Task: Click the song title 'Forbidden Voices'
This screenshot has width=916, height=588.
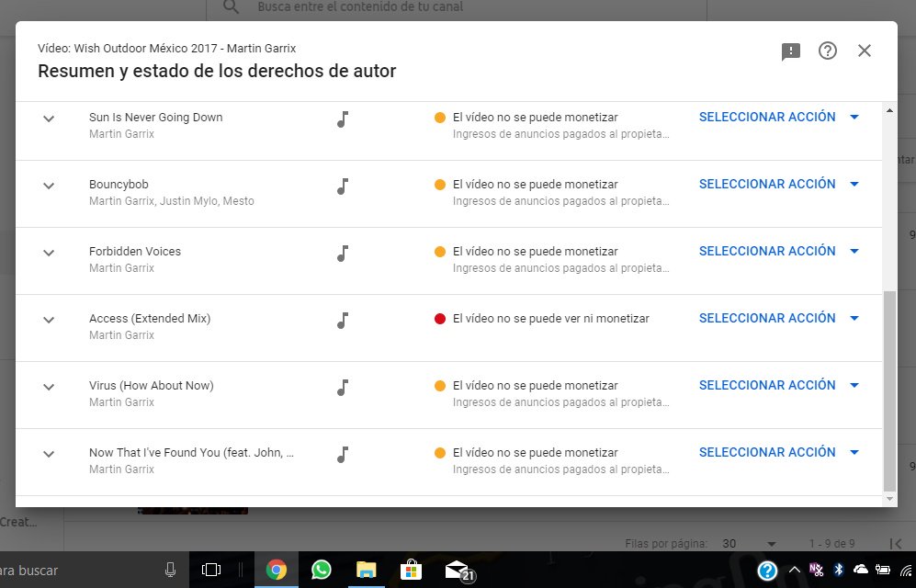Action: [x=135, y=252]
